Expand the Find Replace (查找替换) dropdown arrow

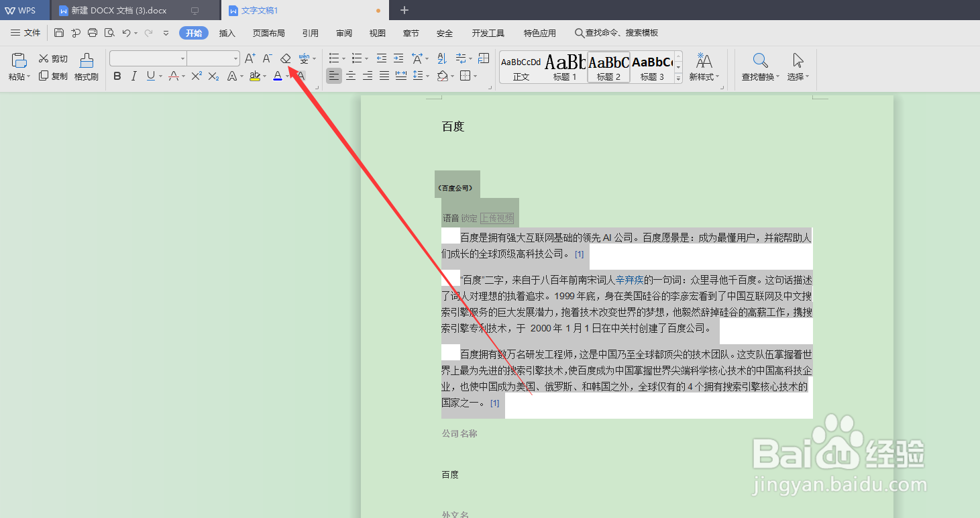(x=778, y=77)
